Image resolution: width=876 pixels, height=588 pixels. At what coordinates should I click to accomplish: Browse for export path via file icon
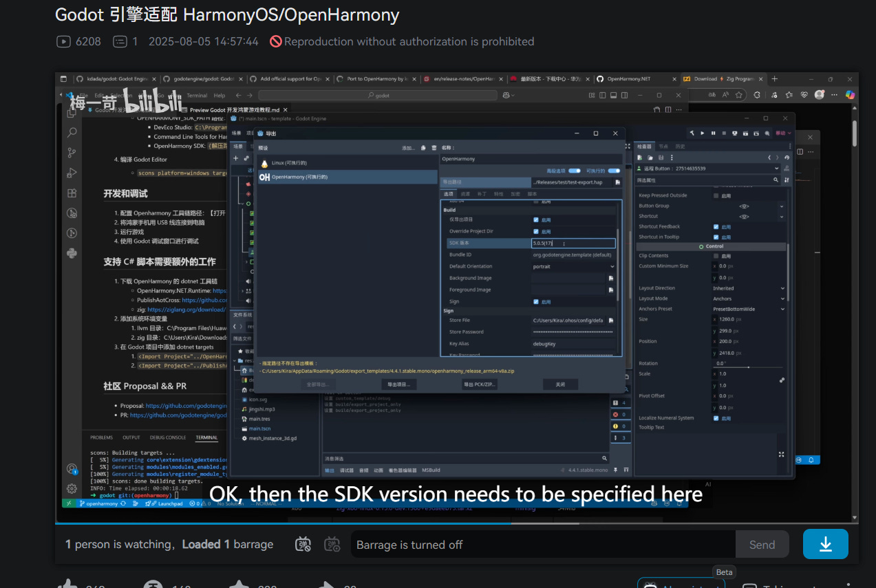pos(617,182)
